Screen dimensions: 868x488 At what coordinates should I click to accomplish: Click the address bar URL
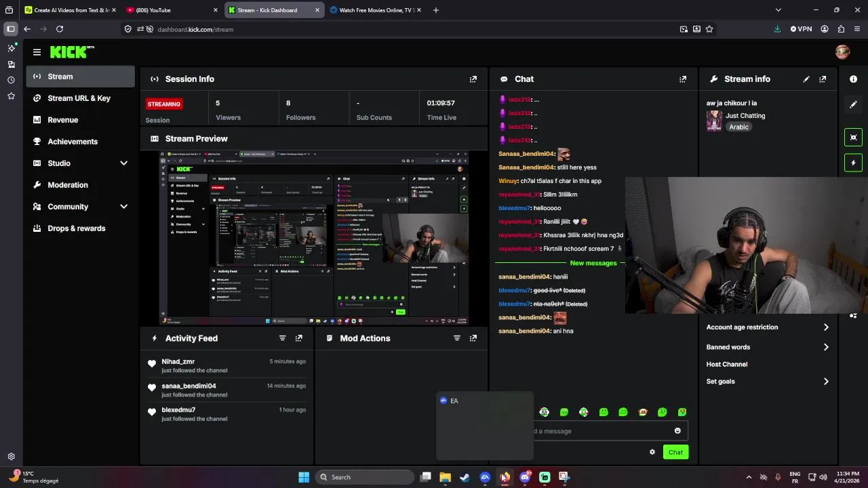click(195, 29)
